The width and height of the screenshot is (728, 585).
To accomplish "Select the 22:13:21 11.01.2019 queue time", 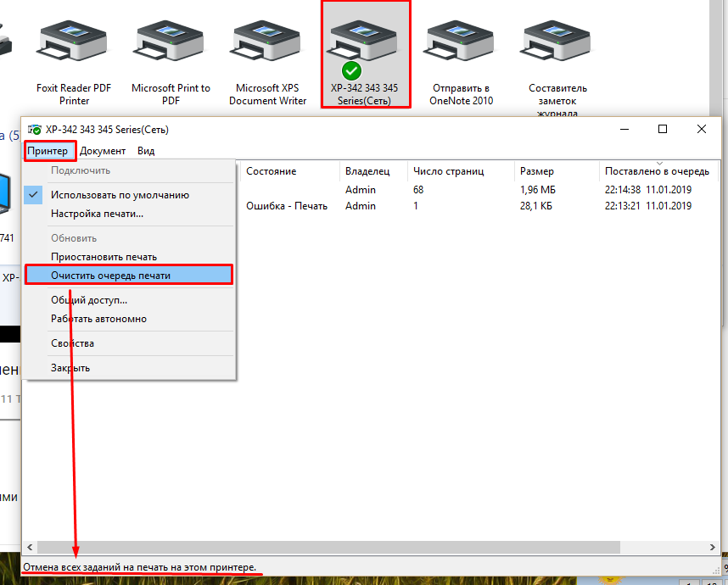I will click(x=647, y=205).
